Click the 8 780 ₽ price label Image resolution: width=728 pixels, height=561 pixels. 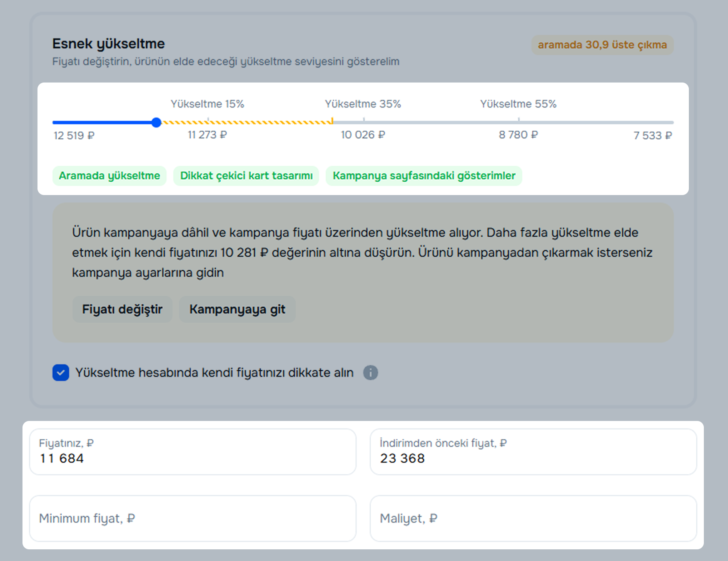coord(518,135)
